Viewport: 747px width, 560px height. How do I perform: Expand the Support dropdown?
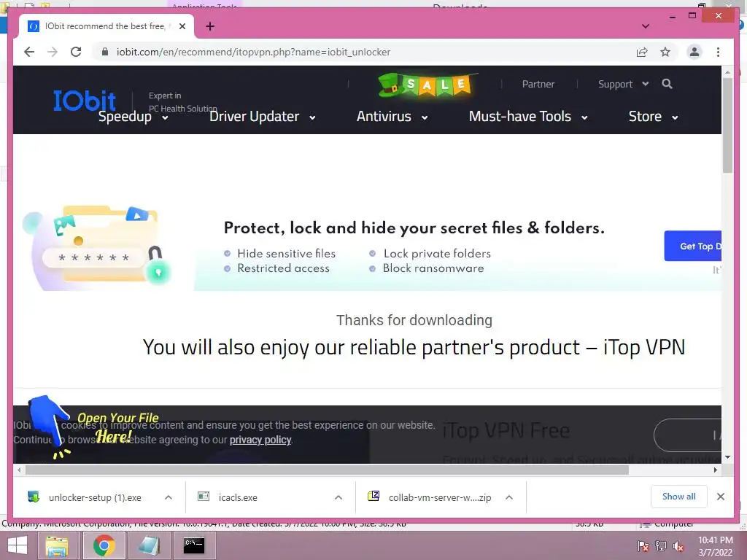[x=623, y=84]
